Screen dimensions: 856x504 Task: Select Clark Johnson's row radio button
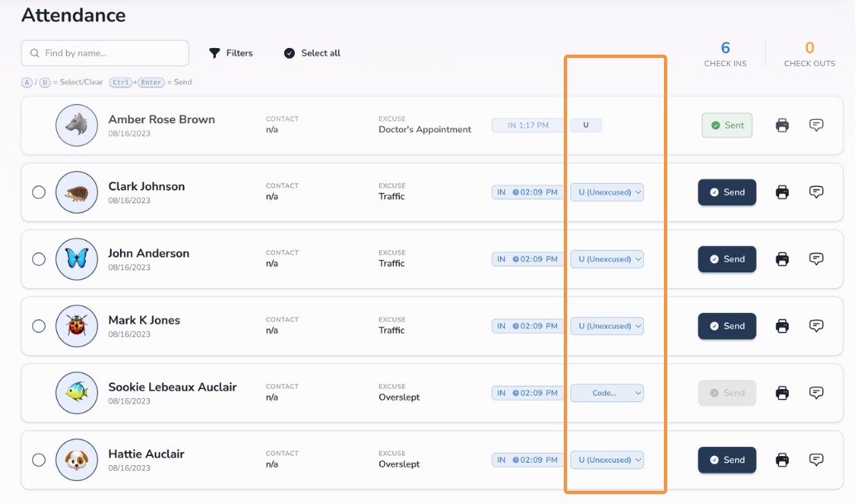(39, 192)
